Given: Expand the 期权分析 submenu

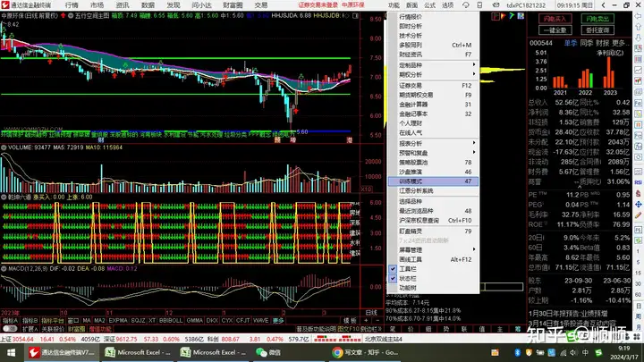Looking at the screenshot, I should click(433, 74).
